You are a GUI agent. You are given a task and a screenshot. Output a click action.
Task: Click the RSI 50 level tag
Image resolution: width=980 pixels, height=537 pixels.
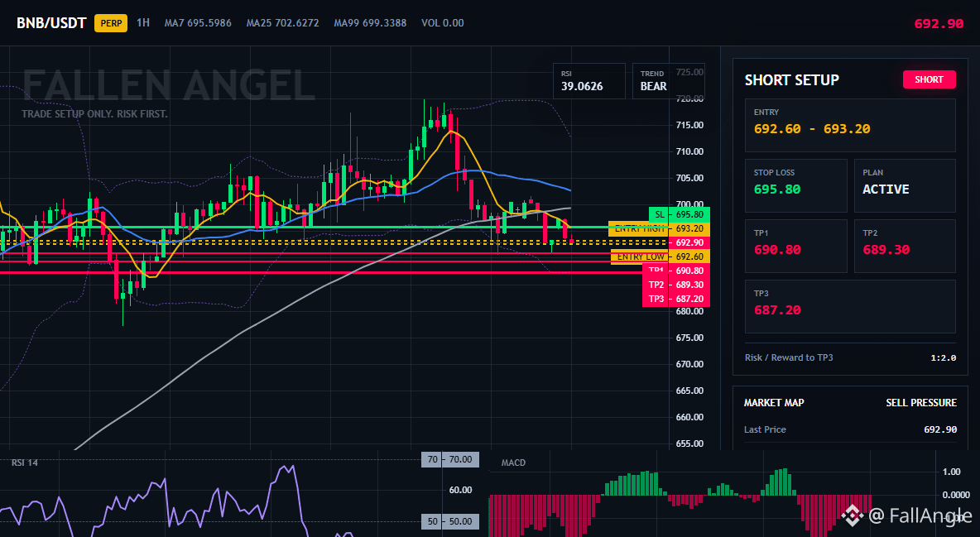450,520
